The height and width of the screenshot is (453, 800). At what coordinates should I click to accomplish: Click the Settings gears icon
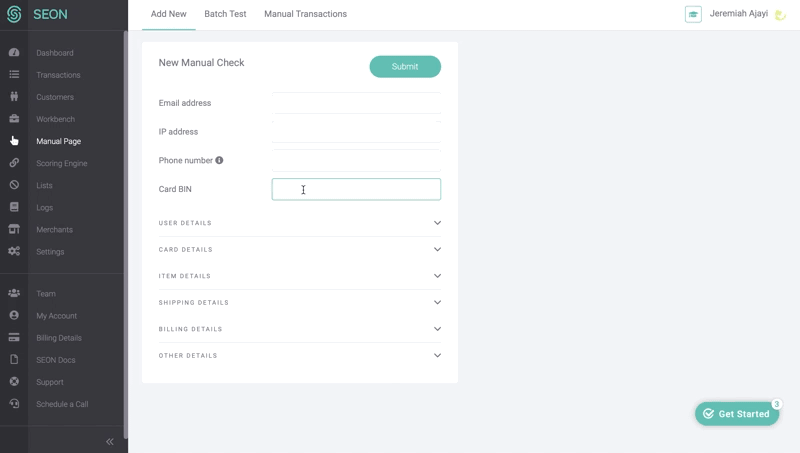pos(14,251)
